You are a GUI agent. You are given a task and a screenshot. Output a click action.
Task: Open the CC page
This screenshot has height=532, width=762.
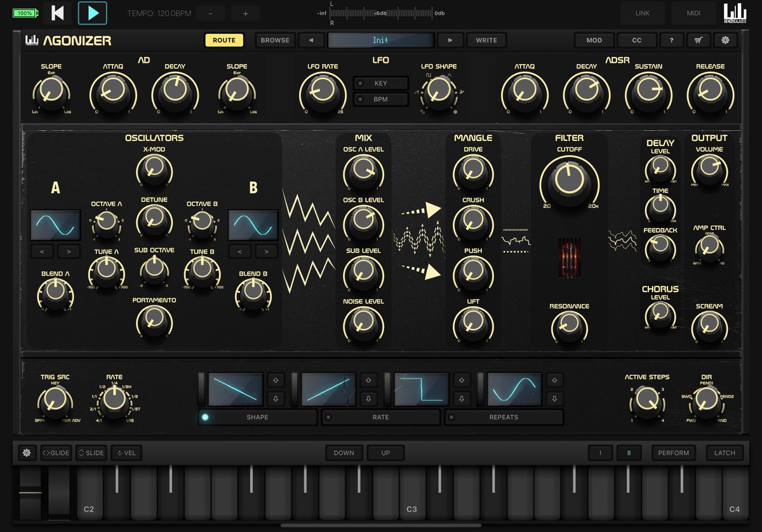tap(637, 40)
